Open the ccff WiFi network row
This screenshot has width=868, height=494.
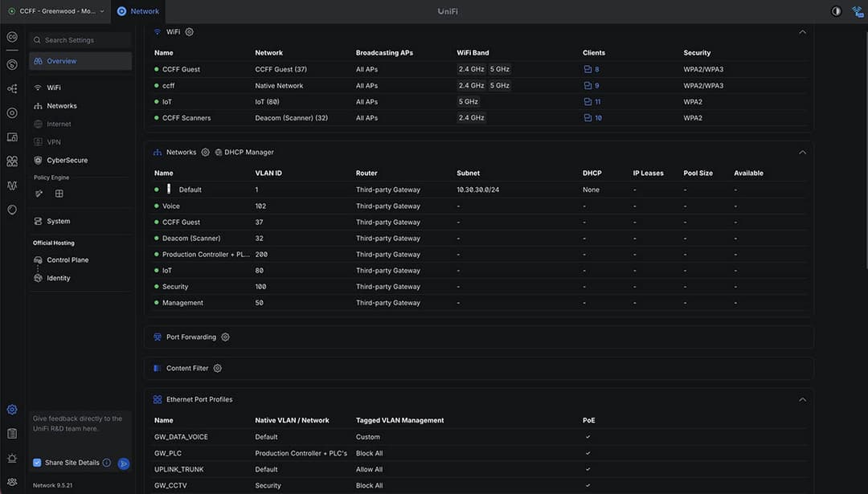click(x=479, y=86)
